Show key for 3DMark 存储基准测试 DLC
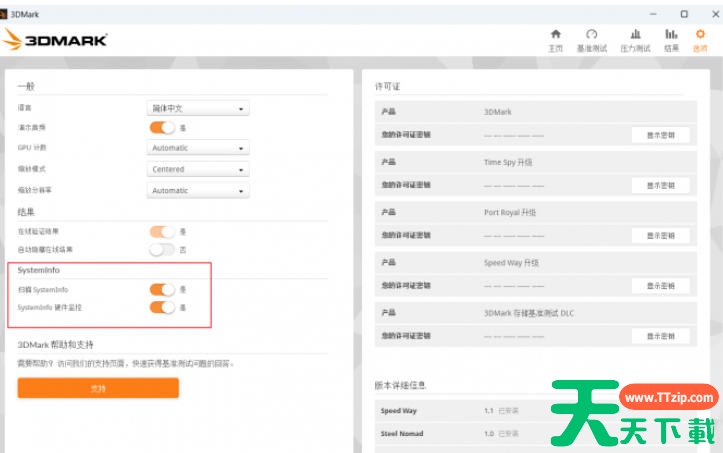The width and height of the screenshot is (723, 453). tap(660, 336)
